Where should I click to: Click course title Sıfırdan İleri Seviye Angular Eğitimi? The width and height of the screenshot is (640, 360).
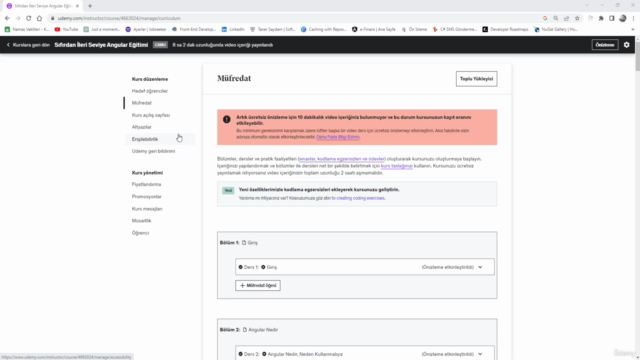point(101,45)
